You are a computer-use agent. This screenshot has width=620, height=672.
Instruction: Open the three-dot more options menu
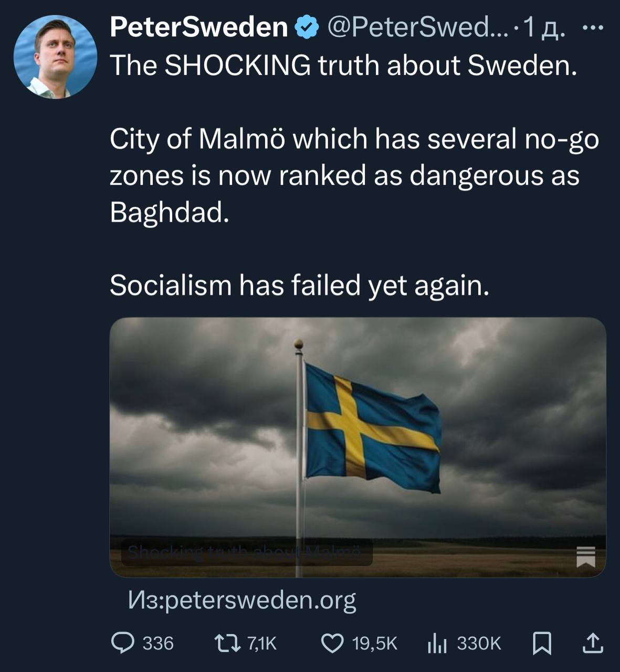pos(594,28)
